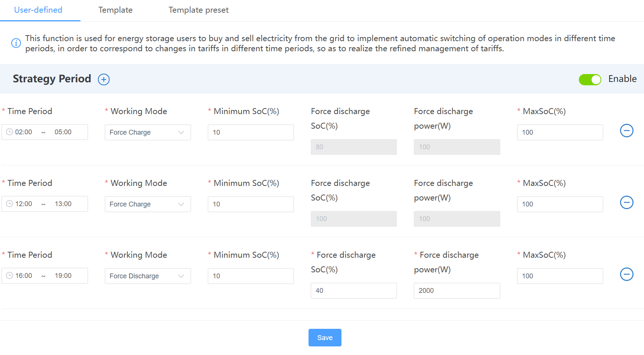Click Force discharge SoC field showing 40
Screen dimensions: 644x355
pos(353,291)
